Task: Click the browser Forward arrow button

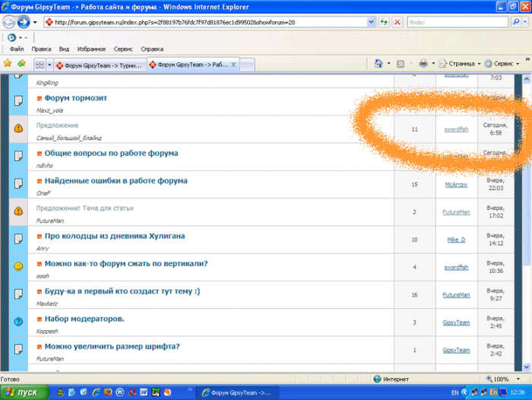Action: click(24, 22)
